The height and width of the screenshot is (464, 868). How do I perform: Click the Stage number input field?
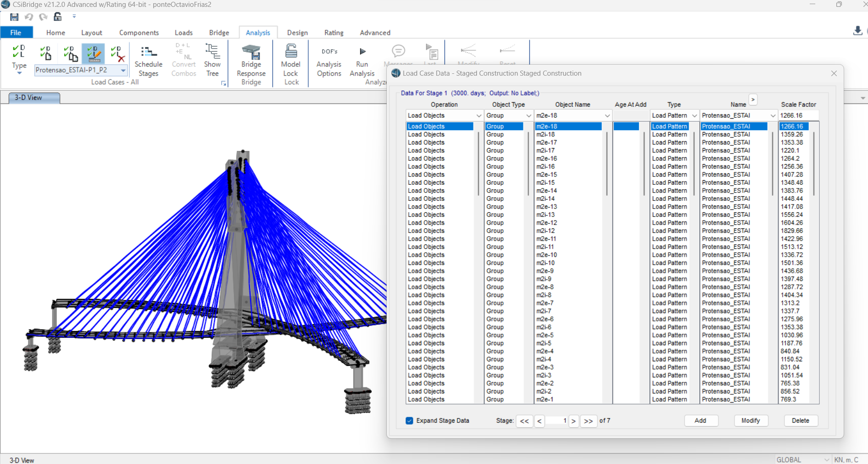tap(556, 420)
